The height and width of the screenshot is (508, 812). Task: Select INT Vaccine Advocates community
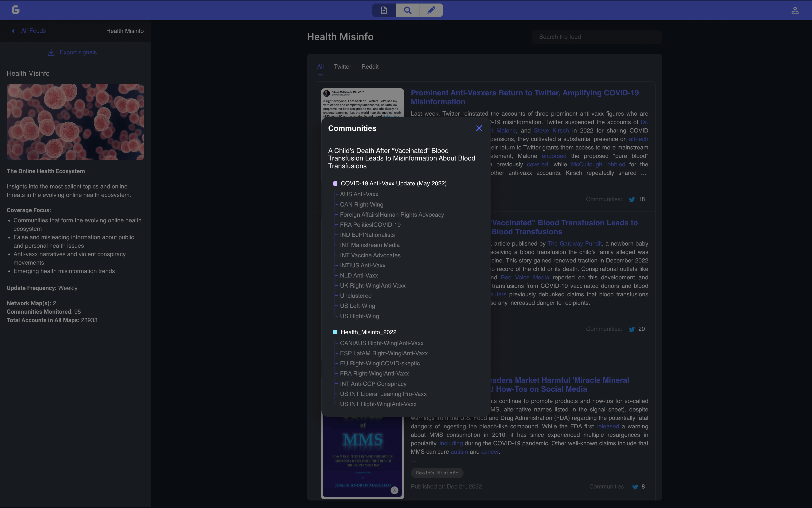point(370,255)
